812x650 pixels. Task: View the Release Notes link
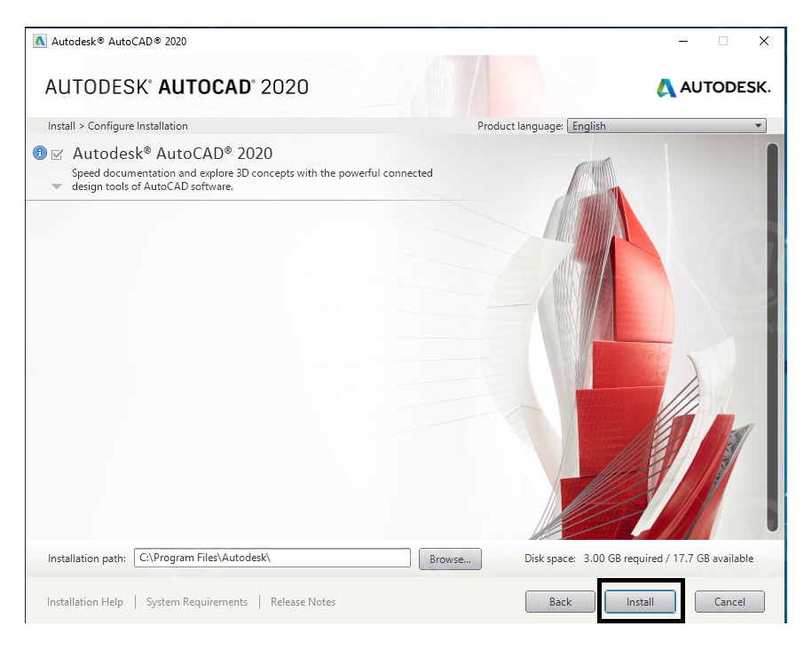(303, 602)
